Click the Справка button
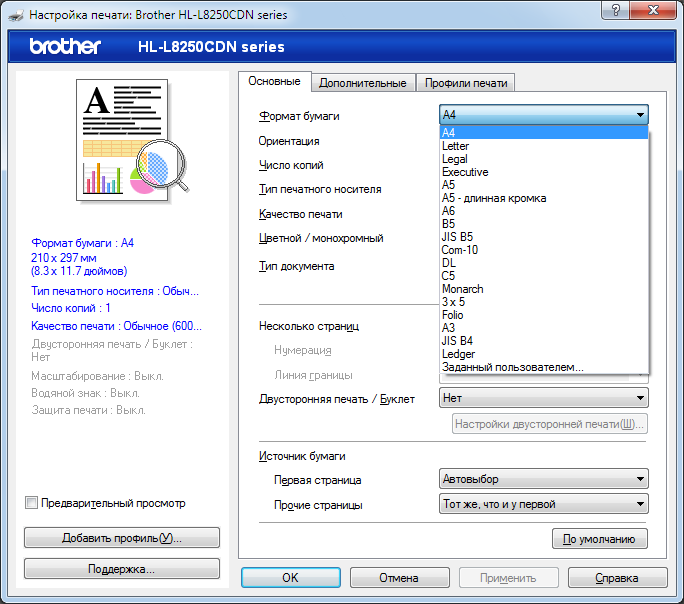 pos(617,577)
